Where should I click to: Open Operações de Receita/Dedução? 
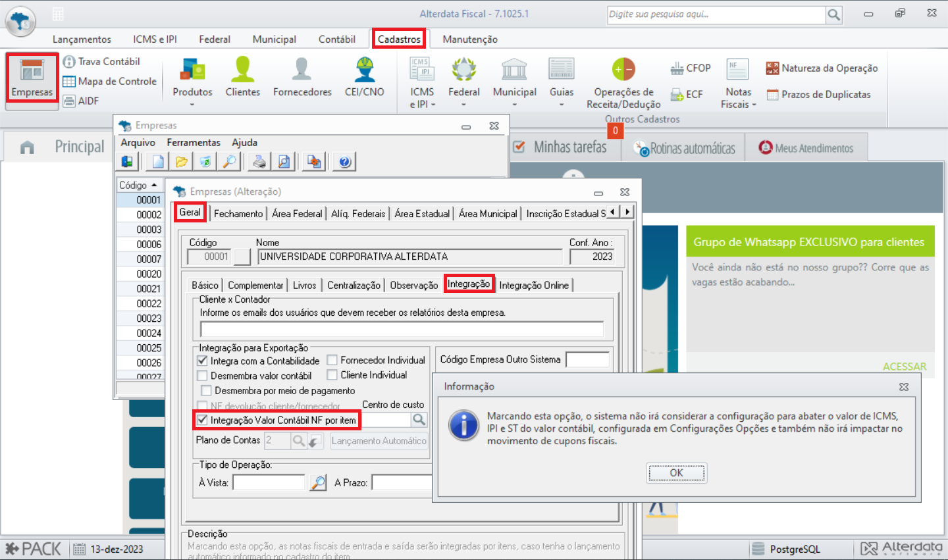623,83
